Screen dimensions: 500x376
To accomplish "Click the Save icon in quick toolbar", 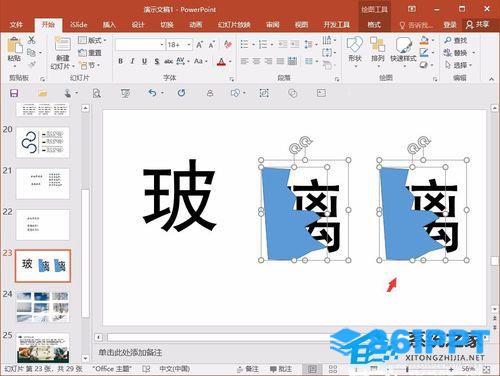I will click(x=14, y=93).
